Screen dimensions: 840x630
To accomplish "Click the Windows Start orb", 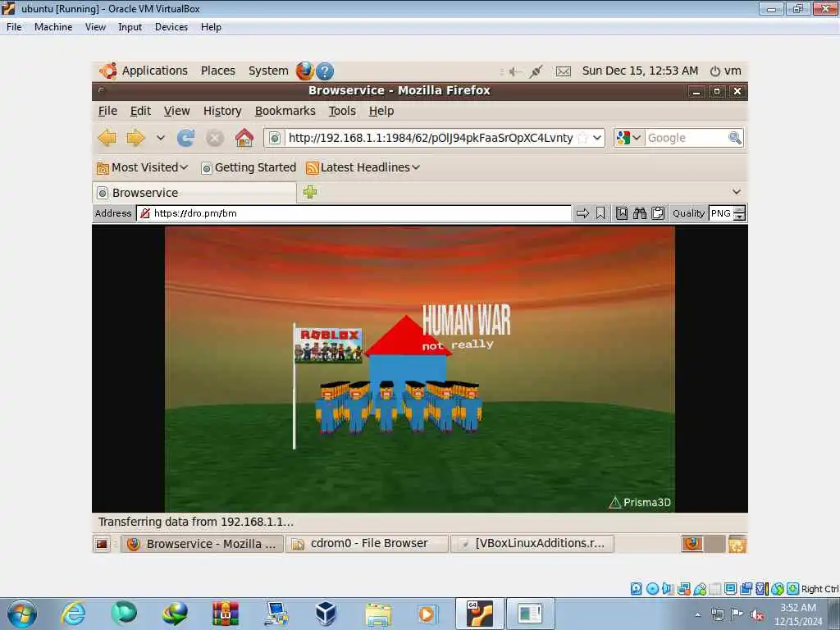I will [22, 614].
